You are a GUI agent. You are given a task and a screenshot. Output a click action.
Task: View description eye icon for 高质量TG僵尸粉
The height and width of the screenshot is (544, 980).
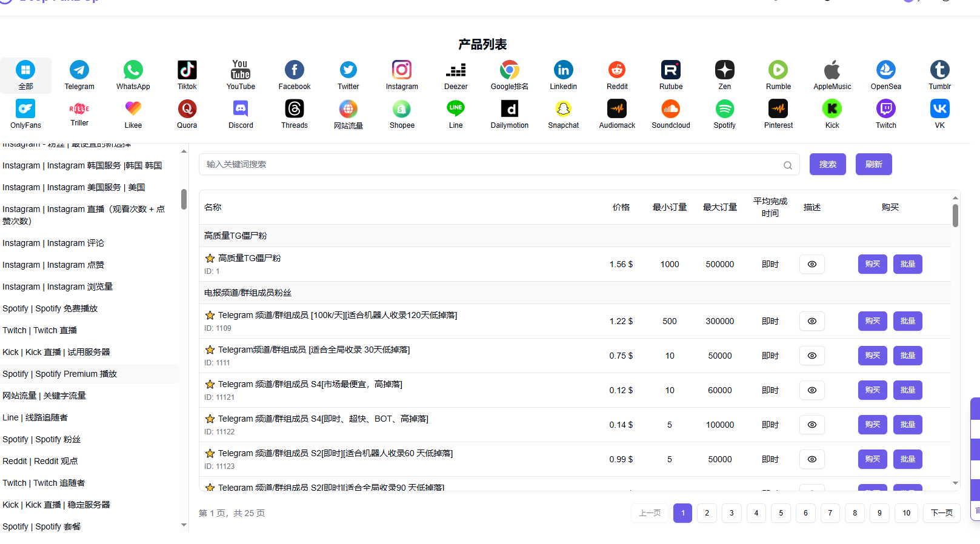point(812,264)
